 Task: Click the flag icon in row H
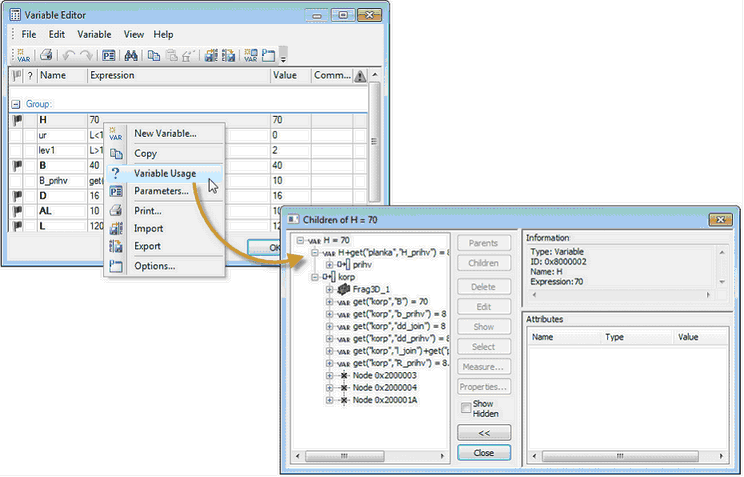[x=17, y=120]
